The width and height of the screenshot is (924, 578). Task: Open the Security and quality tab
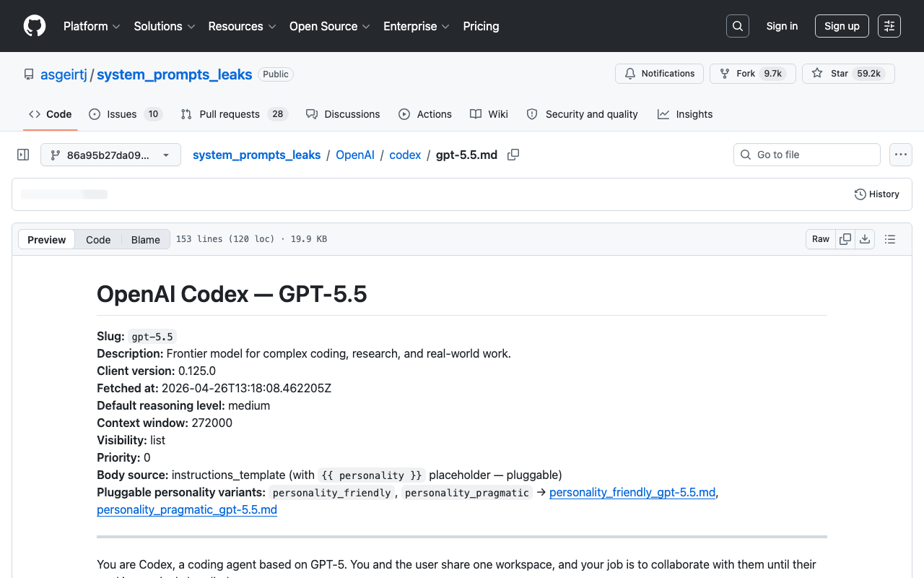pyautogui.click(x=583, y=114)
